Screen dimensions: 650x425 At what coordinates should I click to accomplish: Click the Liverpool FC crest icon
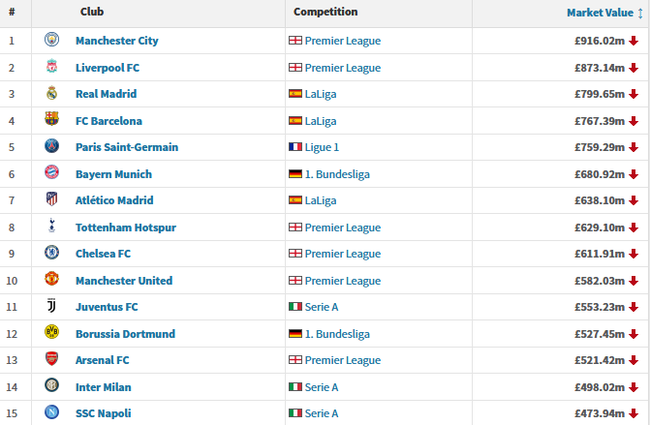pyautogui.click(x=52, y=68)
